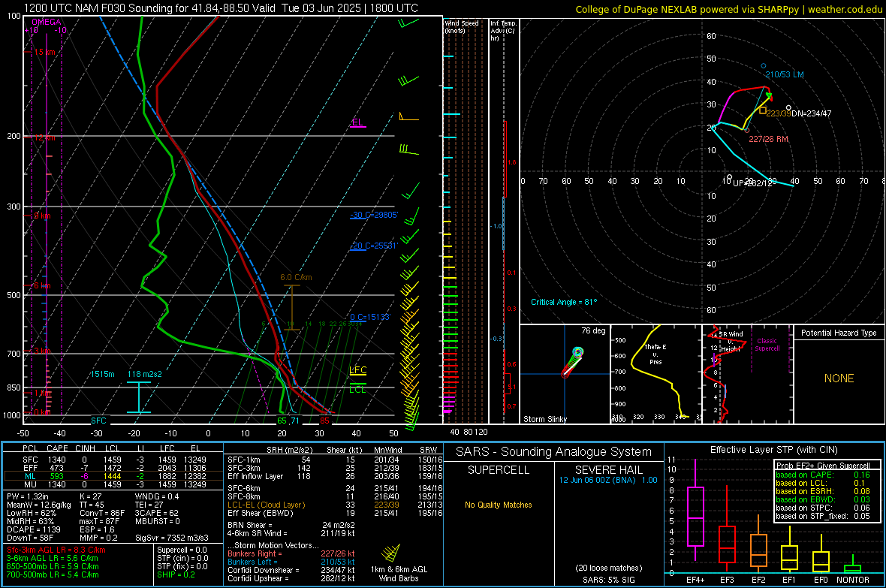
Task: Click the SHIP = 0.2 value
Action: (x=176, y=574)
